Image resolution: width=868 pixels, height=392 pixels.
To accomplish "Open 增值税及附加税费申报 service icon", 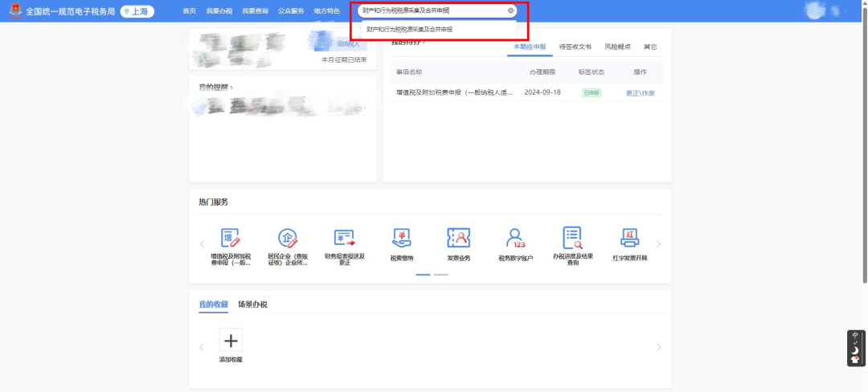I will 231,239.
